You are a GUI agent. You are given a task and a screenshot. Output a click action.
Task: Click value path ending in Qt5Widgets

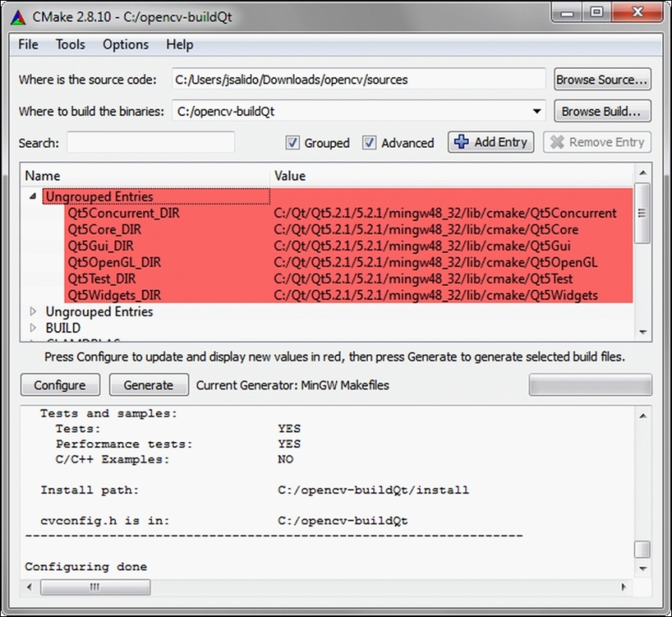pyautogui.click(x=436, y=295)
